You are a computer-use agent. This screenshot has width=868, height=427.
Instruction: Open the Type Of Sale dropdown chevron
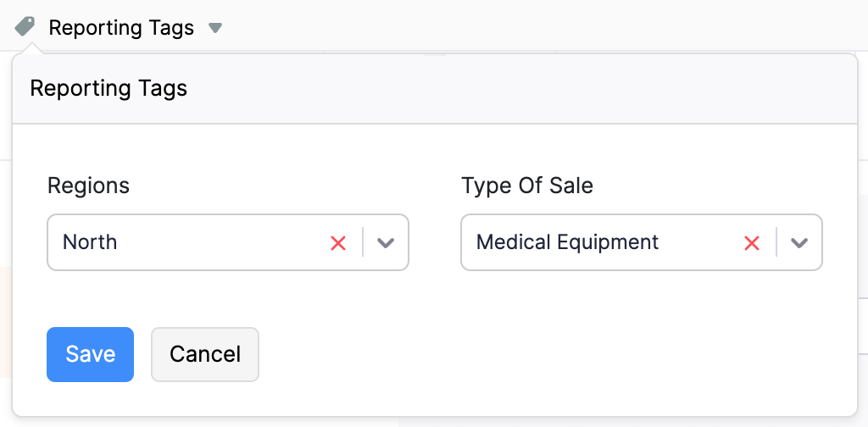click(799, 243)
